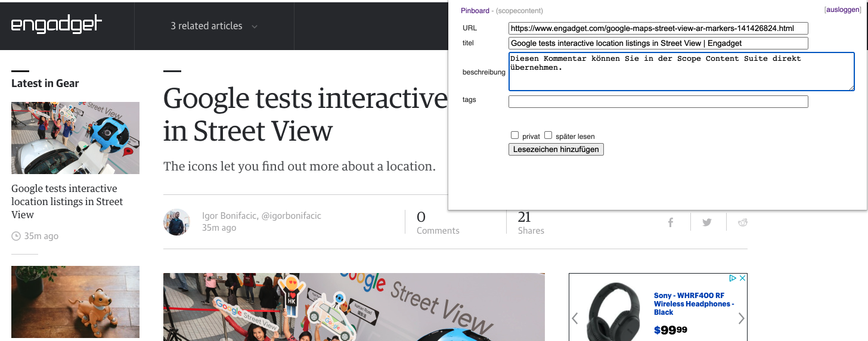
Task: Click the Engadget logo
Action: pyautogui.click(x=57, y=24)
